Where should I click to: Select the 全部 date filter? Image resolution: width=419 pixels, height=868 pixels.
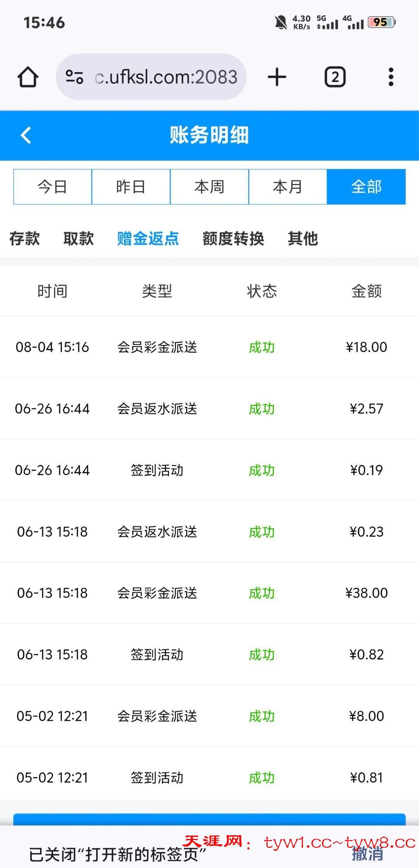pyautogui.click(x=366, y=187)
